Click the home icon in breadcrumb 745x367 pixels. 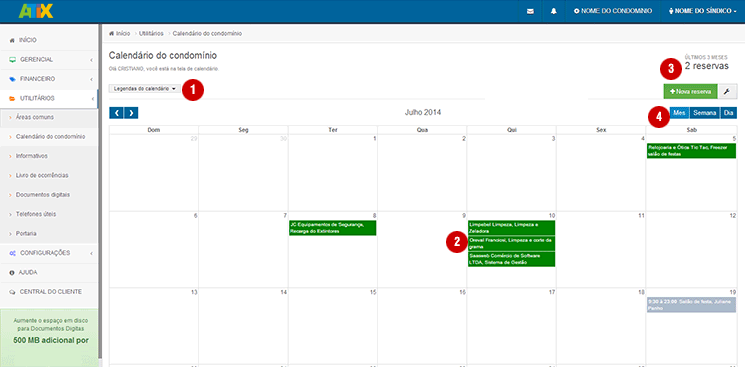[112, 33]
